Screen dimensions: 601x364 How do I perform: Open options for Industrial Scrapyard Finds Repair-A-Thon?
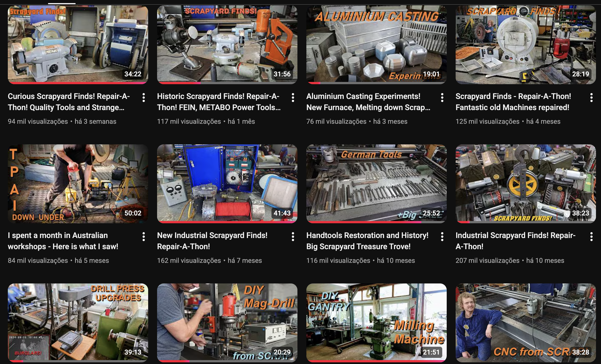[591, 237]
